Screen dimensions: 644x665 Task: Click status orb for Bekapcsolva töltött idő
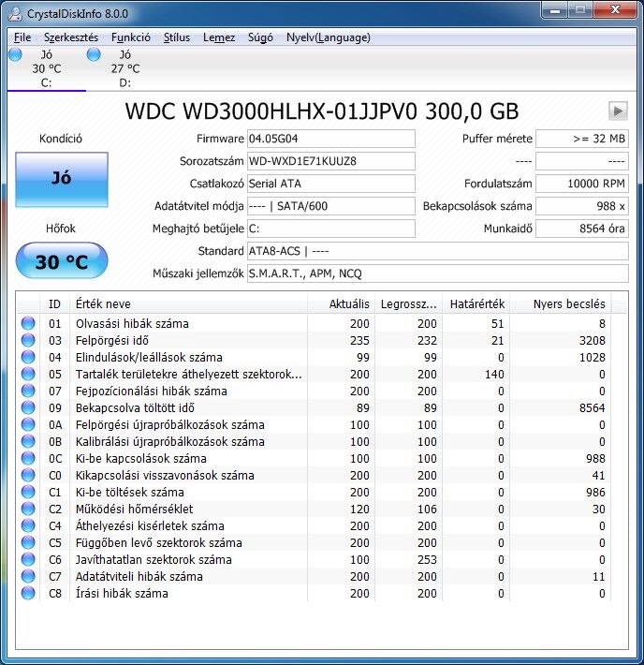tap(28, 407)
